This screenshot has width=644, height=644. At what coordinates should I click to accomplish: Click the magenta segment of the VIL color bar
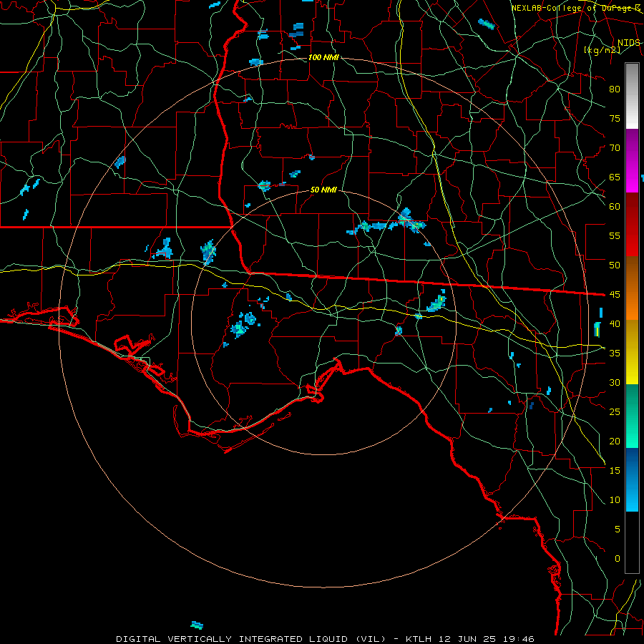click(632, 160)
